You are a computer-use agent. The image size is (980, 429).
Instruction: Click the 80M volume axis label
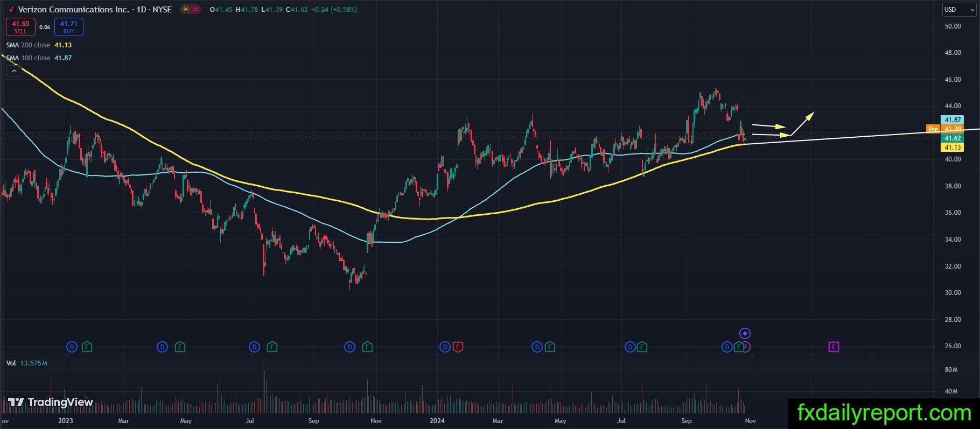tap(951, 370)
